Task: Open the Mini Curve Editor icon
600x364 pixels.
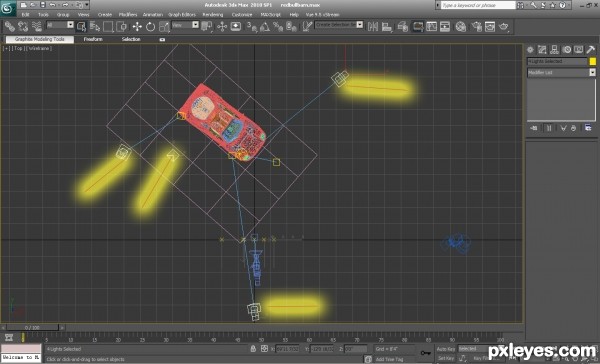Action: (x=9, y=338)
